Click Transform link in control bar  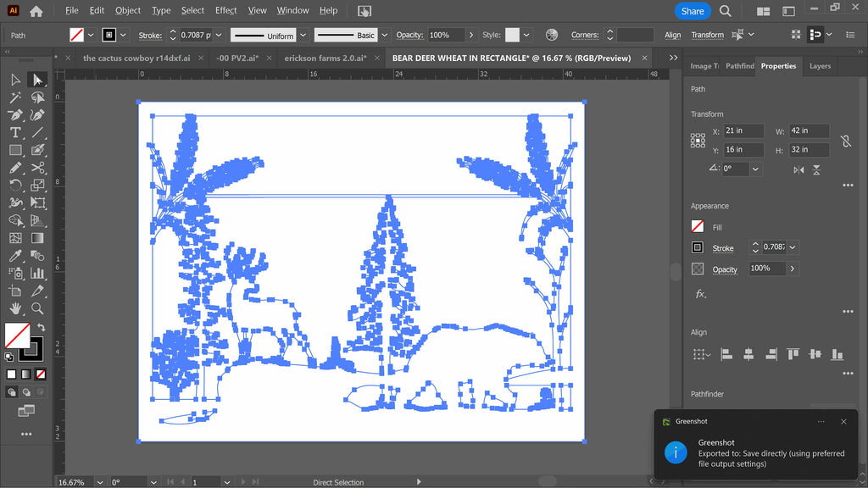click(708, 35)
